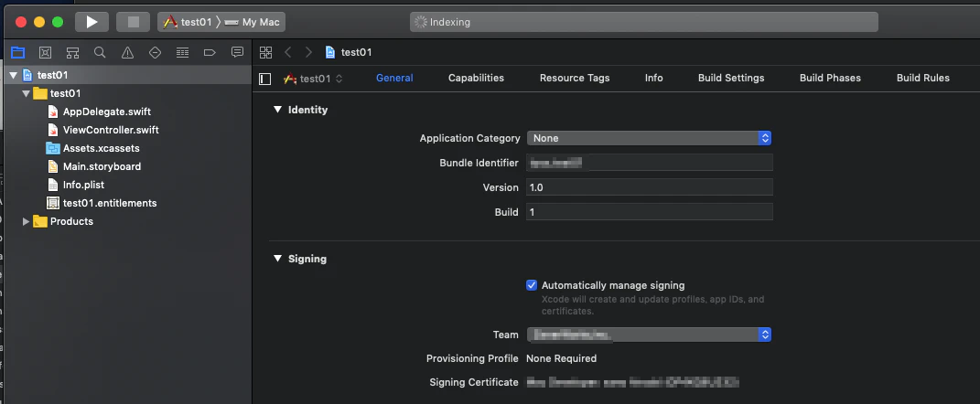Run the project with the Play button

click(92, 22)
